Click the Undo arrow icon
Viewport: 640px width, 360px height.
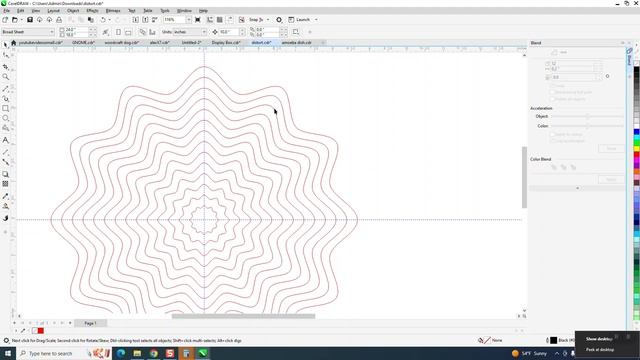pyautogui.click(x=103, y=20)
